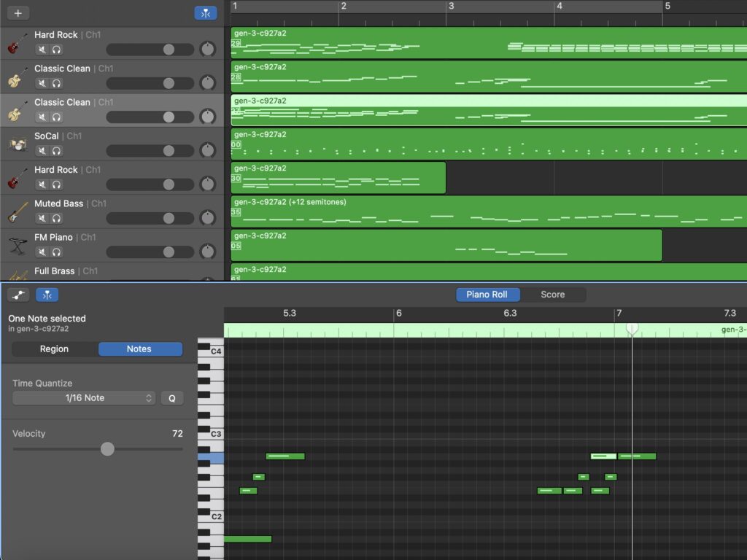Mute the FM Piano track
This screenshot has height=560, width=747.
[42, 252]
